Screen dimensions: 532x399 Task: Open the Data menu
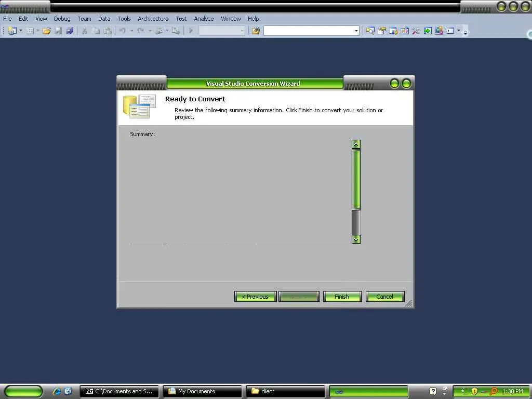pos(104,19)
